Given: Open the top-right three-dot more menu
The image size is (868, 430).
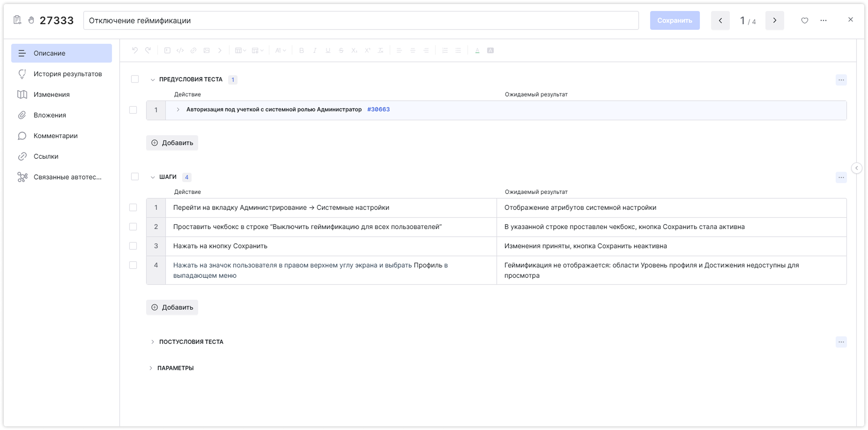Looking at the screenshot, I should (823, 20).
